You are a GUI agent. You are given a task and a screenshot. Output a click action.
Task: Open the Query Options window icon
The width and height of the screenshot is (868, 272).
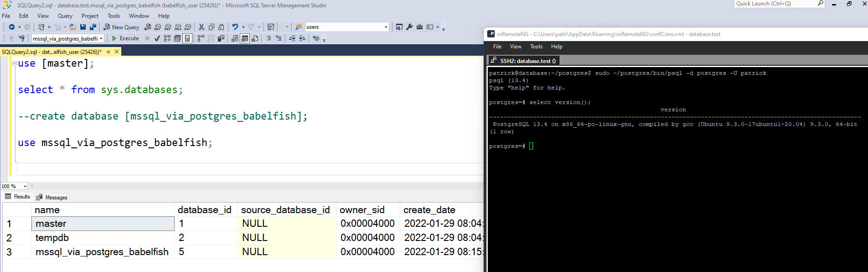[x=177, y=38]
